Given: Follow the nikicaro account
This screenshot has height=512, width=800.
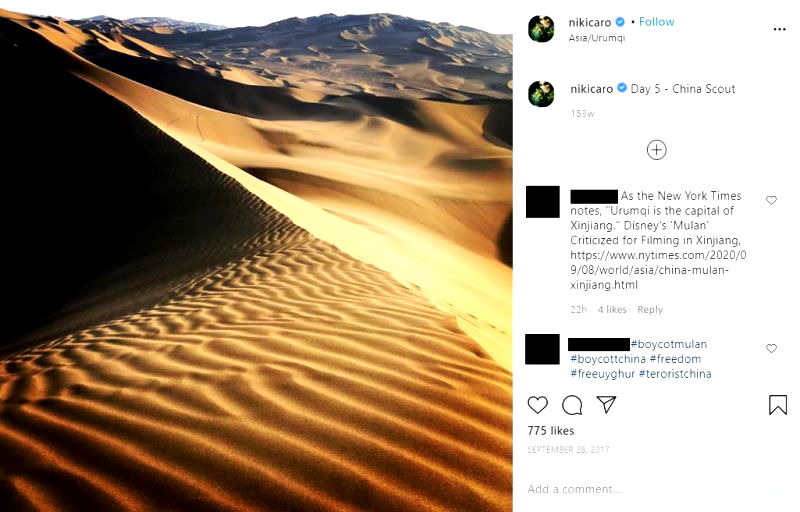Looking at the screenshot, I should pyautogui.click(x=656, y=22).
